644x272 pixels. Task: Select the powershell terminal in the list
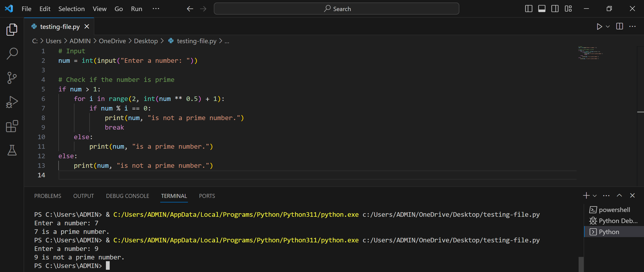click(614, 210)
